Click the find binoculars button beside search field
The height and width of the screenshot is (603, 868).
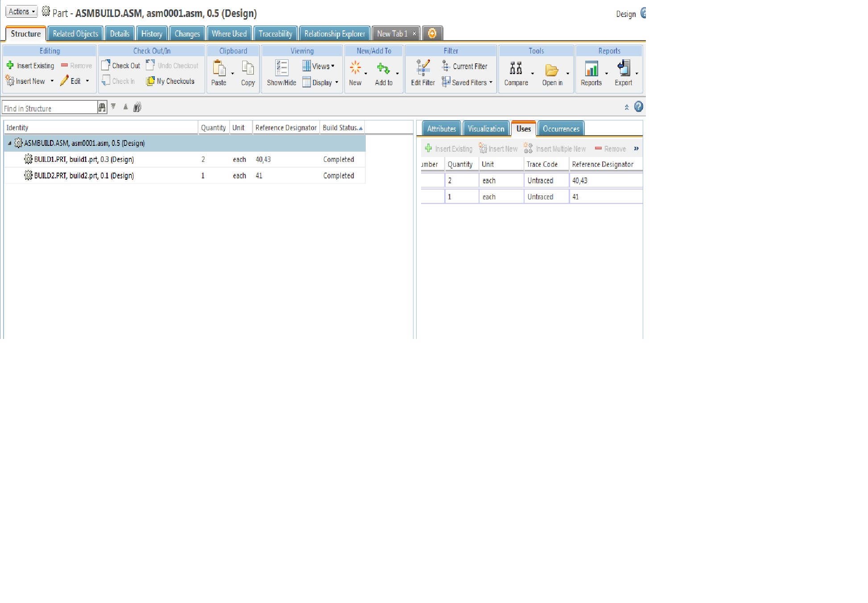(x=102, y=107)
